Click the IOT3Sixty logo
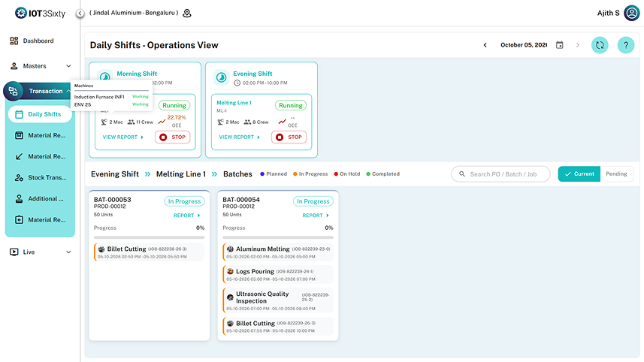644x362 pixels. [40, 13]
